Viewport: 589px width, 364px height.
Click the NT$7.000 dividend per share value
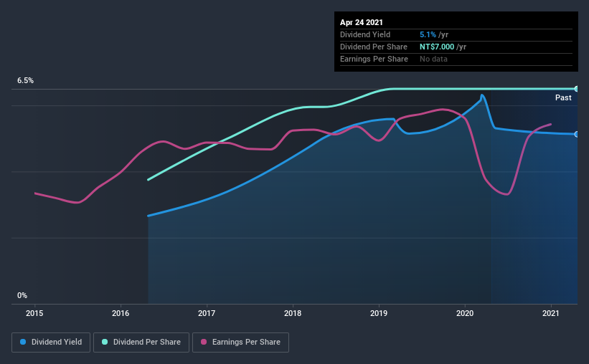(x=437, y=47)
